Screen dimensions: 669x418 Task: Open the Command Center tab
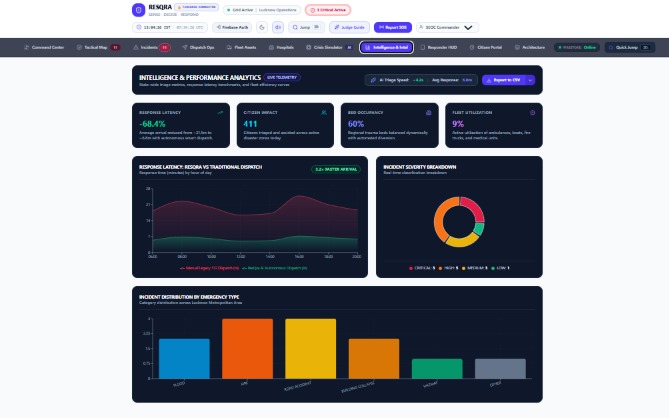pos(44,47)
